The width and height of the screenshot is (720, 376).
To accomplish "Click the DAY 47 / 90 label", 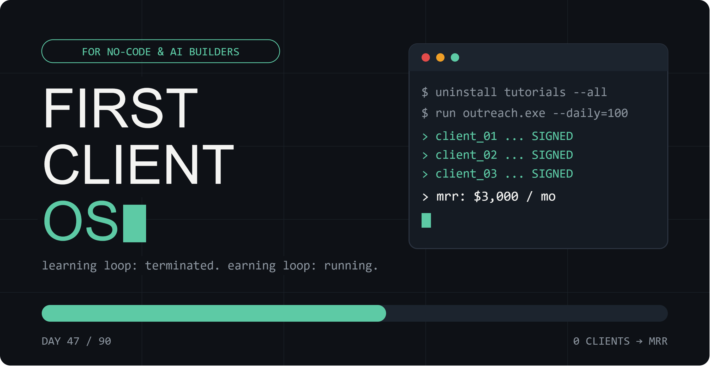I will coord(76,341).
